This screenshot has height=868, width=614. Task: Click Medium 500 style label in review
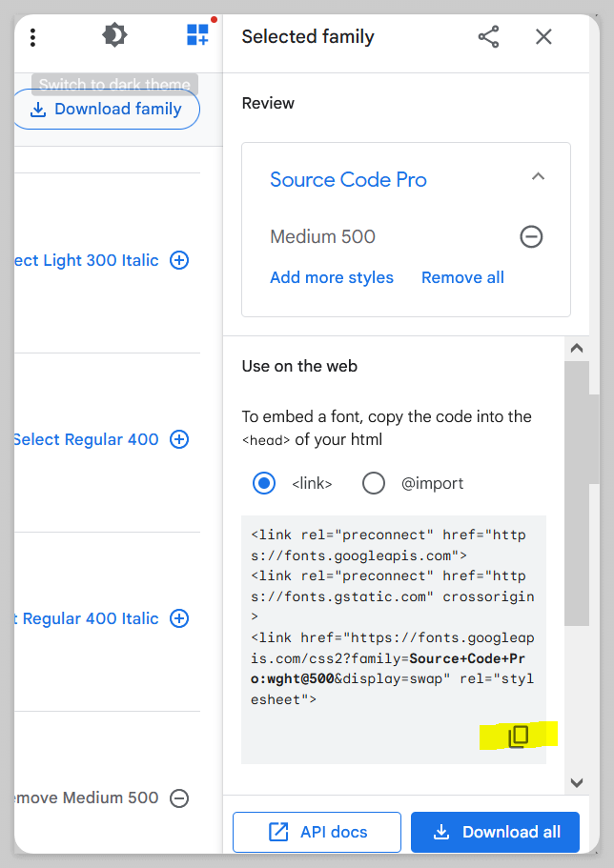pyautogui.click(x=322, y=237)
